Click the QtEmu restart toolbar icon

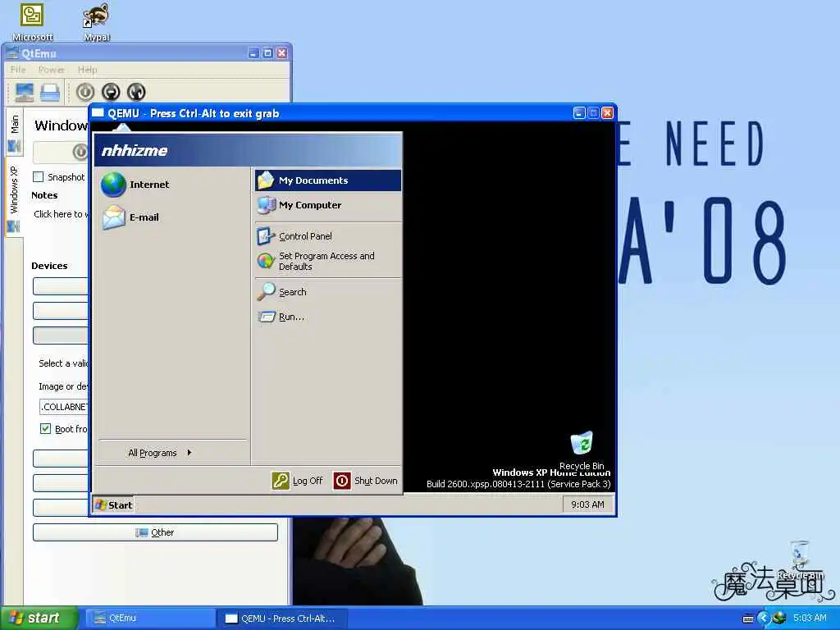click(x=137, y=92)
